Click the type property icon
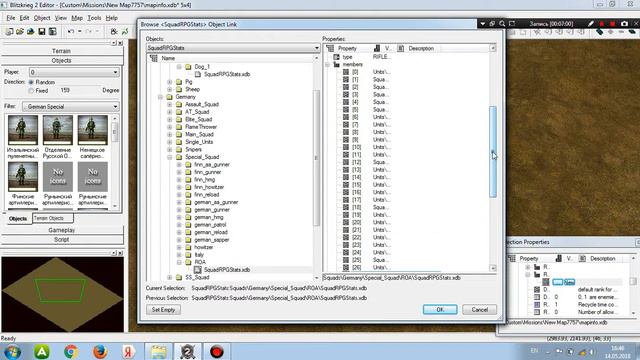Image resolution: width=640 pixels, height=360 pixels. (337, 57)
